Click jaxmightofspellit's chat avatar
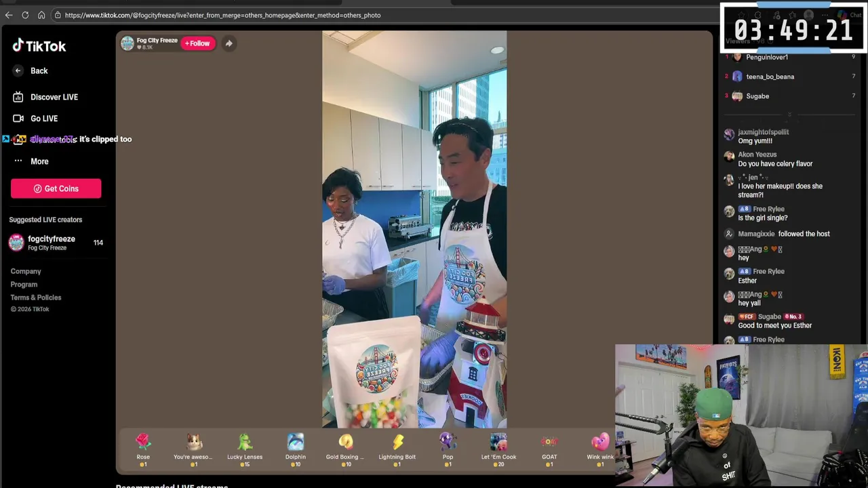The width and height of the screenshot is (868, 488). point(729,134)
